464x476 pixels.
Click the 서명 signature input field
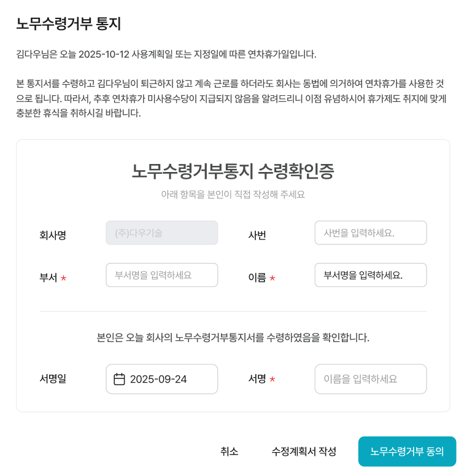coord(370,379)
